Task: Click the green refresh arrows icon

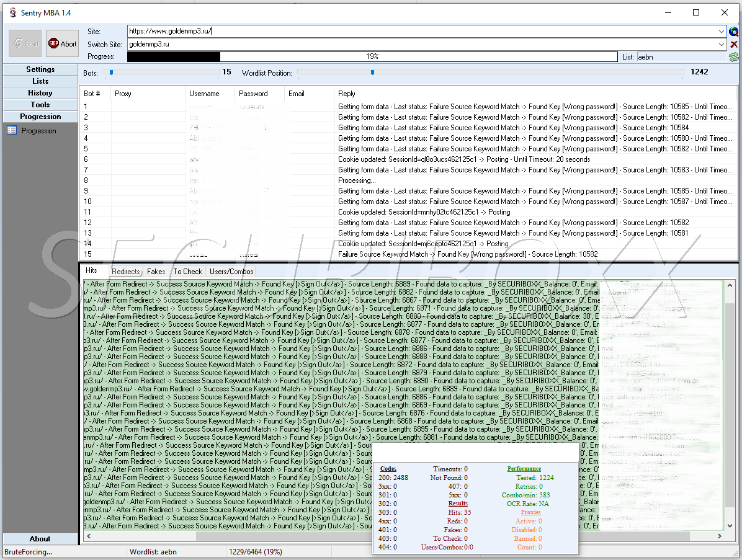Action: point(734,56)
